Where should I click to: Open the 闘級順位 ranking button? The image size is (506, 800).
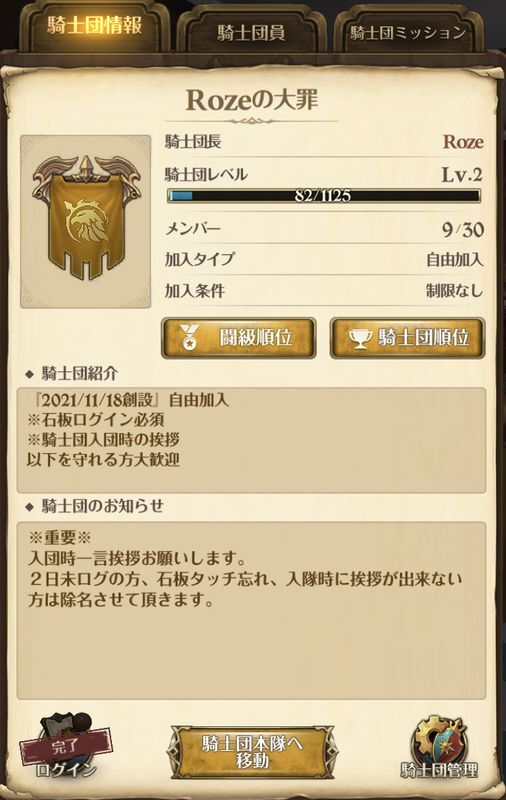pyautogui.click(x=239, y=338)
